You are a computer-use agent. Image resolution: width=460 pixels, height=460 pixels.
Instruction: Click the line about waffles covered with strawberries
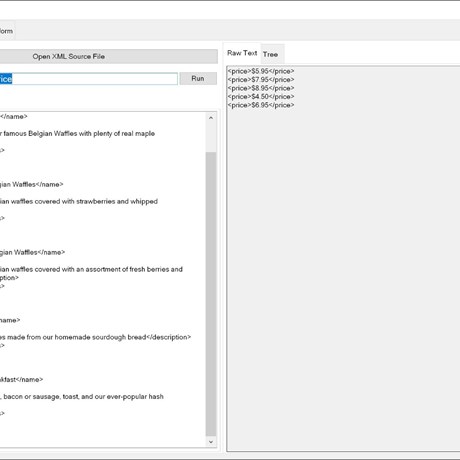79,201
